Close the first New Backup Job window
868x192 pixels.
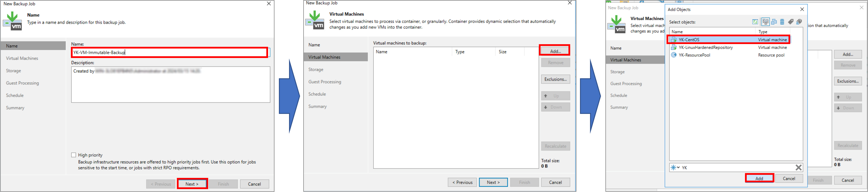click(x=269, y=4)
